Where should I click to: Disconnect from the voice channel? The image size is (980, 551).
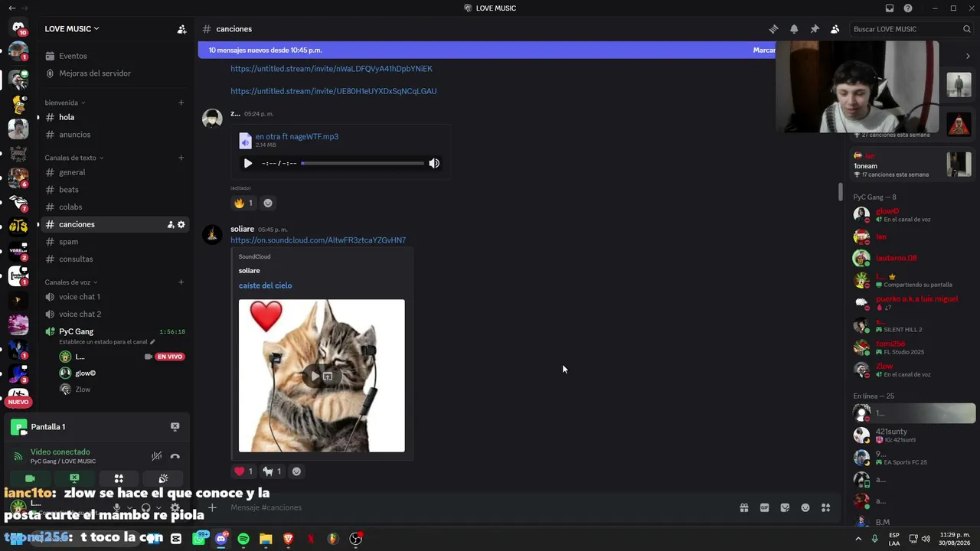point(175,456)
